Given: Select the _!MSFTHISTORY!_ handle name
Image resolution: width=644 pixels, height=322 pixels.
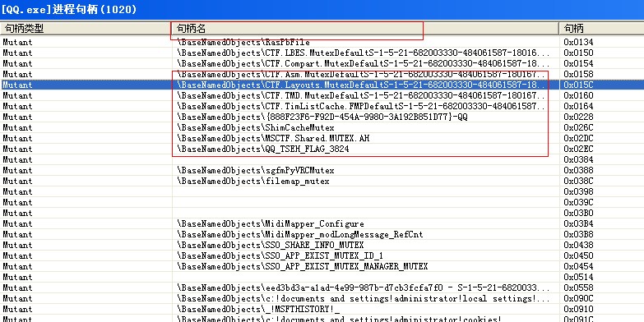Looking at the screenshot, I should click(x=258, y=309).
